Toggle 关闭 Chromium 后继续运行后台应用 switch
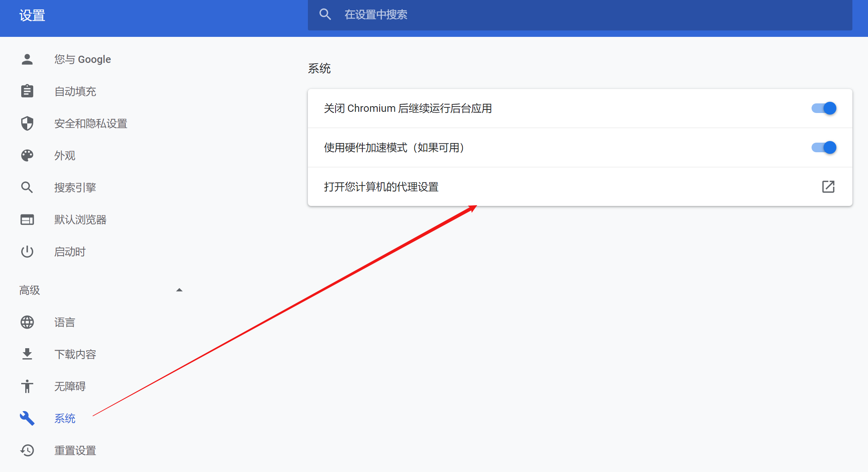Screen dimensions: 868x472 pyautogui.click(x=824, y=108)
